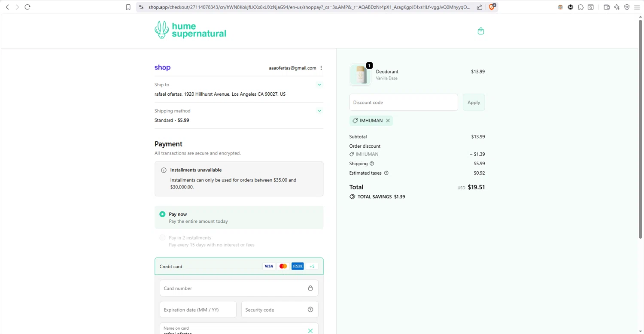Click the Mastercard logo
This screenshot has width=644, height=334.
[x=283, y=266]
